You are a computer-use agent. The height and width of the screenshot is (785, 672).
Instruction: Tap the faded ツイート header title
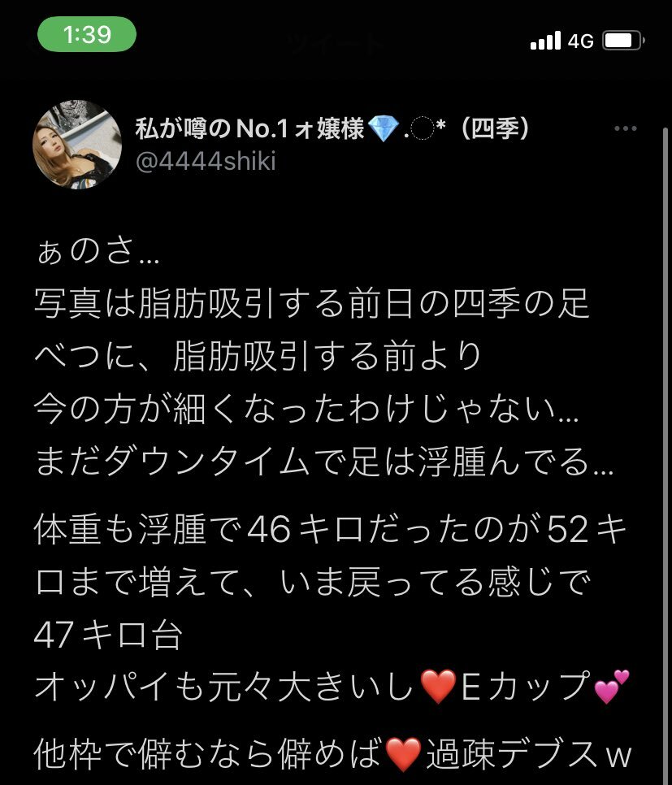(336, 44)
